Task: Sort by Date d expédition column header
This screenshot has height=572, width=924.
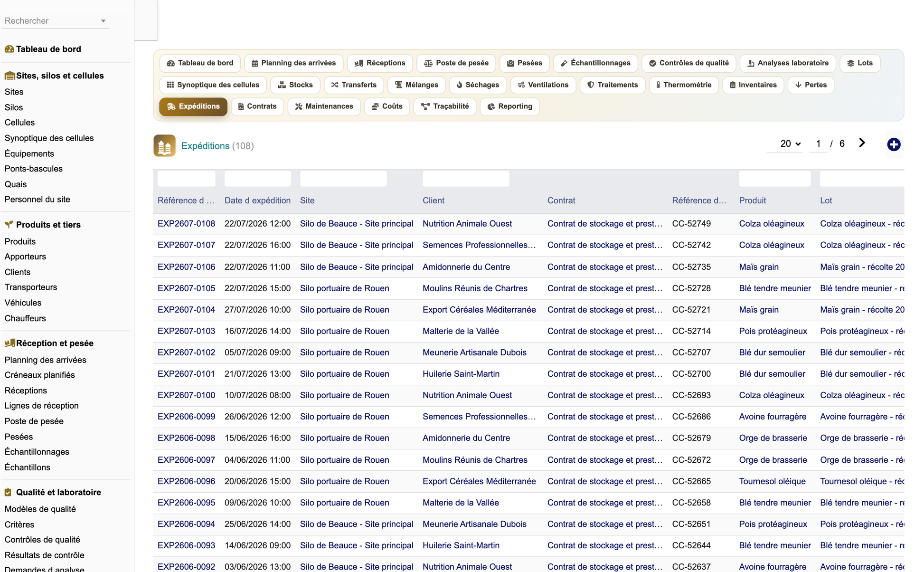Action: (x=257, y=200)
